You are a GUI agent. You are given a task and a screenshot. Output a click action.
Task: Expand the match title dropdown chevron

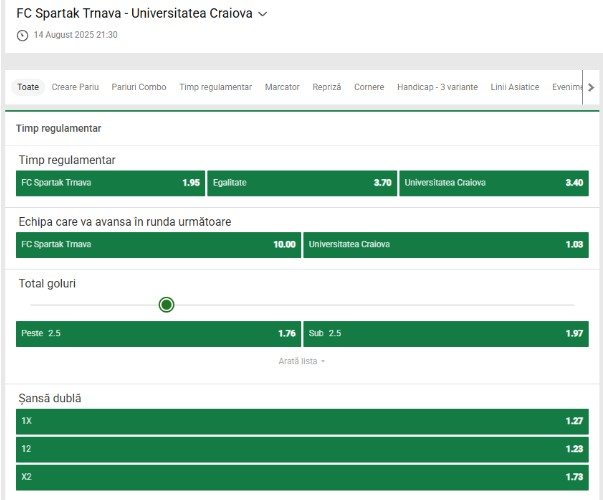(263, 14)
